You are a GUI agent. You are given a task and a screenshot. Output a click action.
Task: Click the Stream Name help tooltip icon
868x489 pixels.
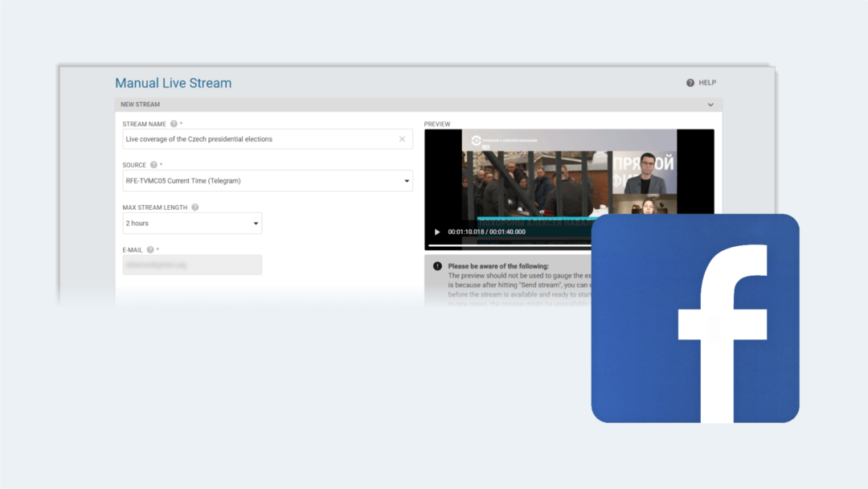(x=174, y=124)
